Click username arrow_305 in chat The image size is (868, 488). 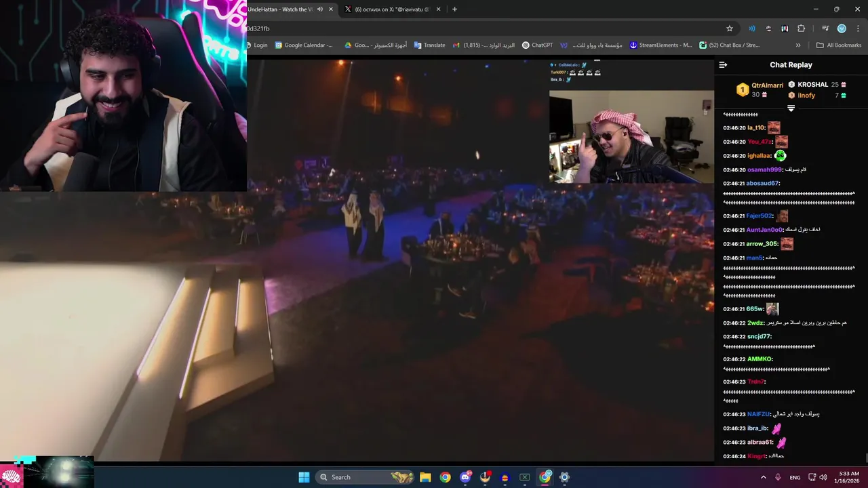click(x=762, y=244)
